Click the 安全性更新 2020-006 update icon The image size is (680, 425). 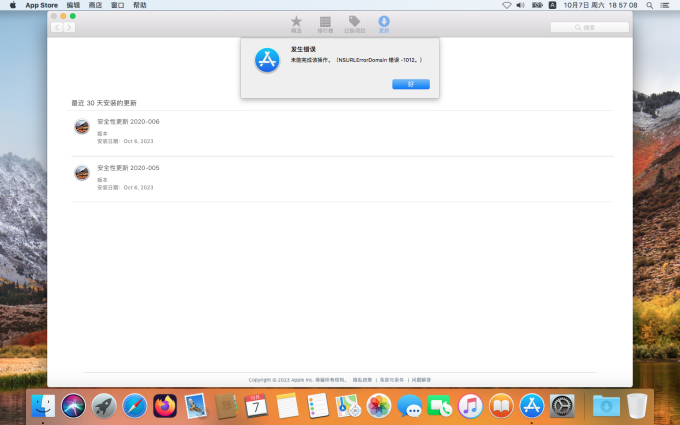pos(82,126)
